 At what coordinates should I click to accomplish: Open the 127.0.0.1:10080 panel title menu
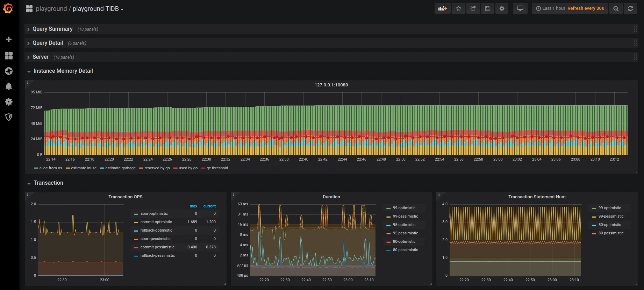pyautogui.click(x=331, y=85)
